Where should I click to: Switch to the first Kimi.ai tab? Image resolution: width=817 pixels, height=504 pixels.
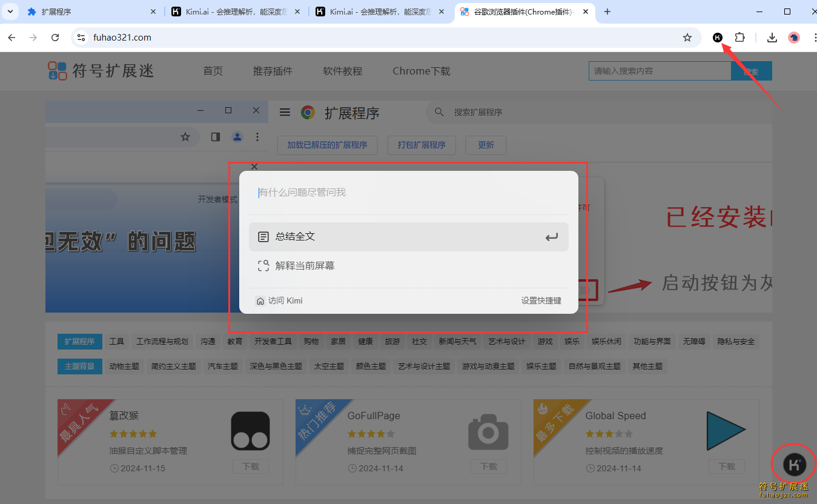pos(236,12)
